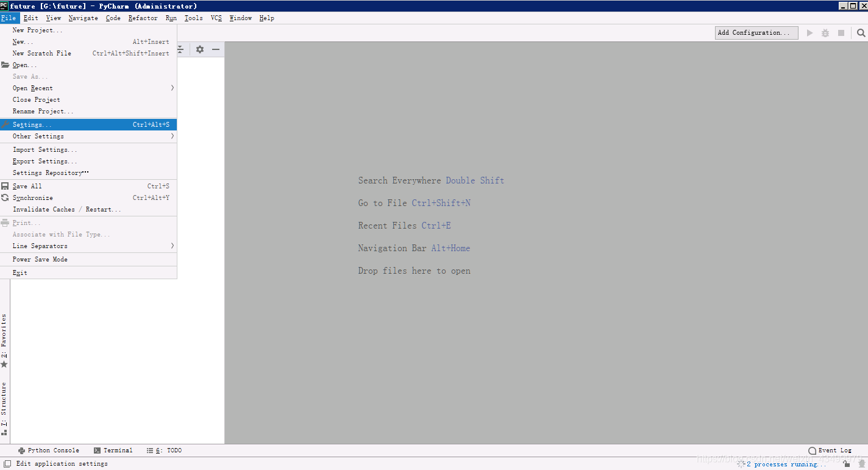Open the Tools menu
Image resolution: width=868 pixels, height=470 pixels.
pyautogui.click(x=194, y=18)
